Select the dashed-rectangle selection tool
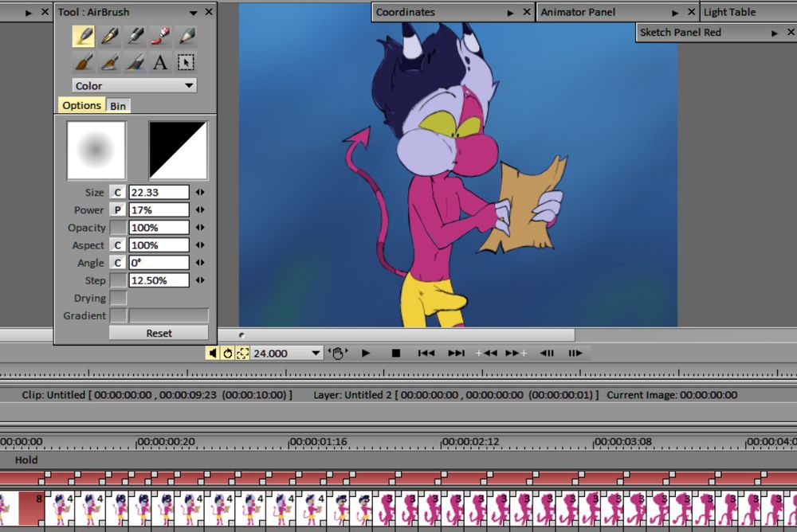The image size is (797, 532). [186, 62]
